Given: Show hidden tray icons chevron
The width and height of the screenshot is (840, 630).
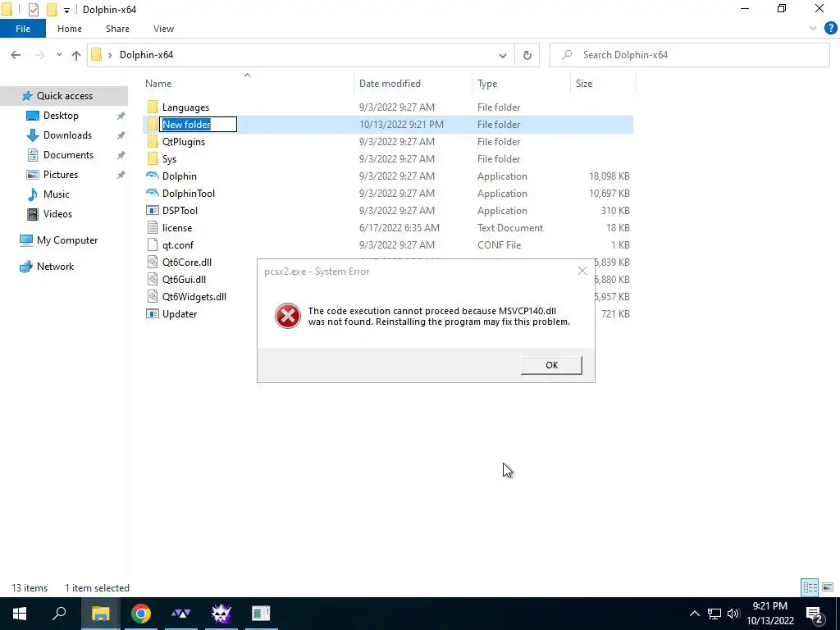Looking at the screenshot, I should 694,614.
